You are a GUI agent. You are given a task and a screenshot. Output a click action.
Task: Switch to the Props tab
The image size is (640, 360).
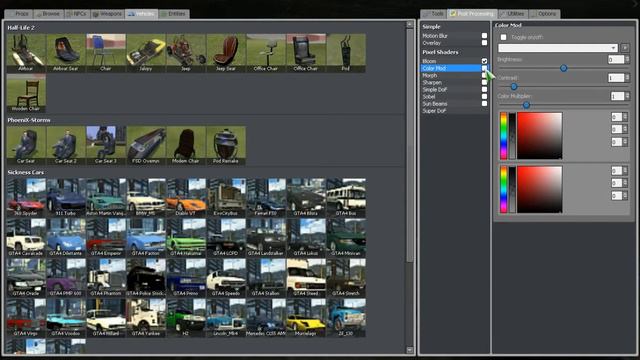(x=19, y=14)
